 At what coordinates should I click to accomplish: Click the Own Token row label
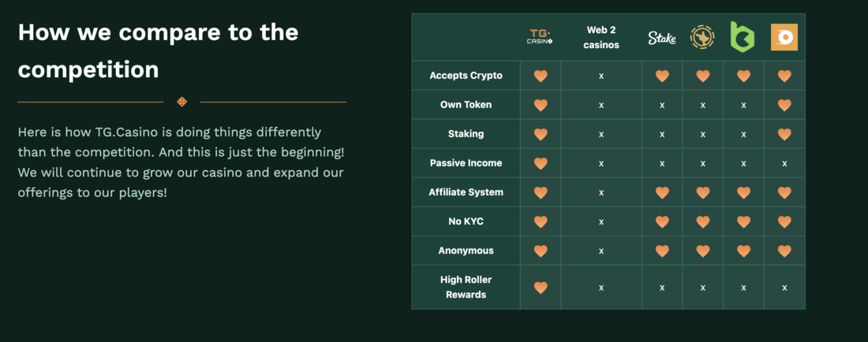pyautogui.click(x=466, y=105)
